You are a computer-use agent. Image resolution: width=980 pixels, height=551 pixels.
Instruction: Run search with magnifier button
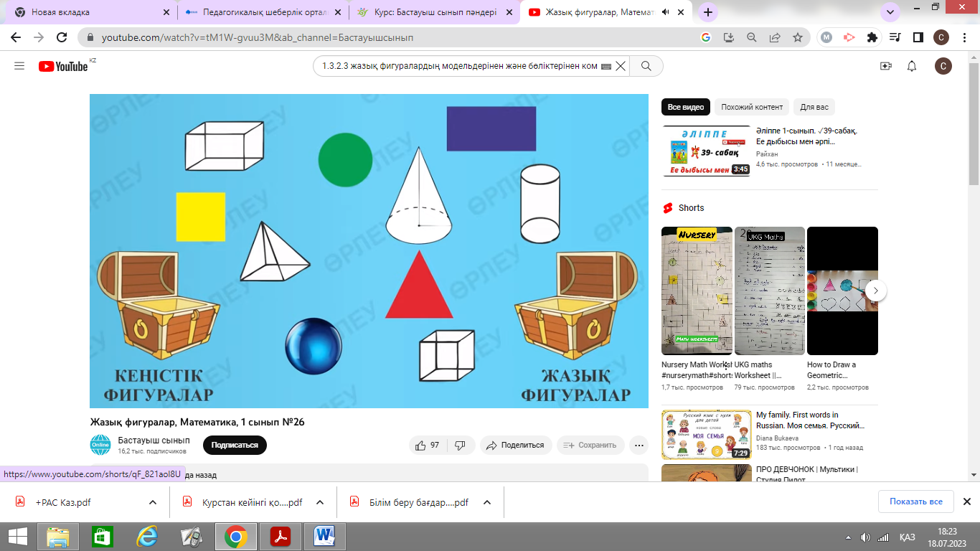646,66
